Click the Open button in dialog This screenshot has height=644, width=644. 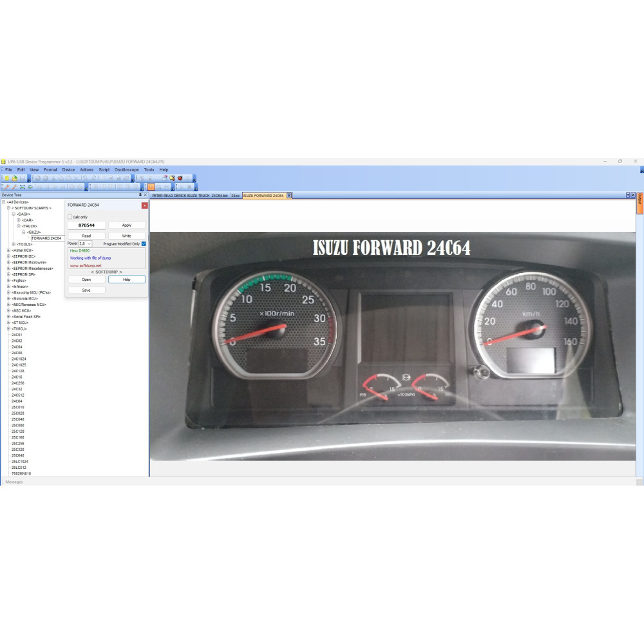point(86,279)
